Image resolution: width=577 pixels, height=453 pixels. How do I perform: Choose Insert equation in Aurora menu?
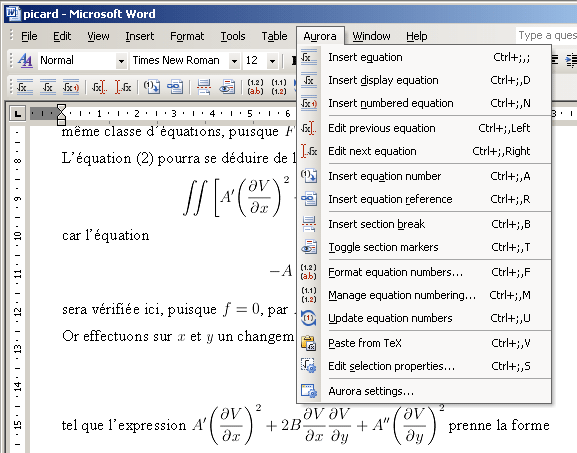click(424, 57)
